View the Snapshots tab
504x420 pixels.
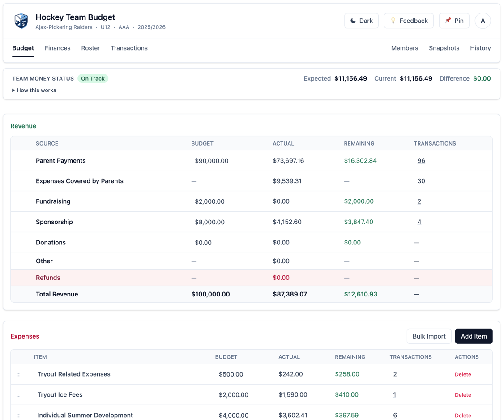click(444, 48)
